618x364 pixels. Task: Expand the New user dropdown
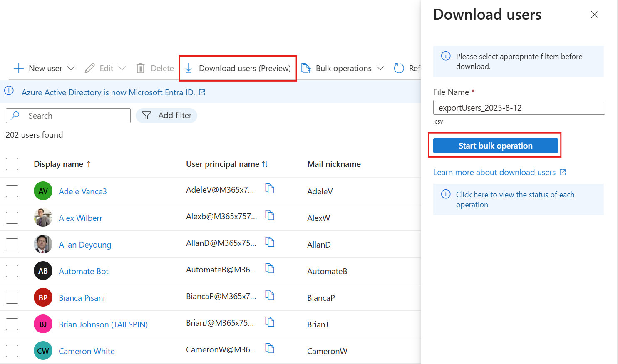[x=71, y=68]
